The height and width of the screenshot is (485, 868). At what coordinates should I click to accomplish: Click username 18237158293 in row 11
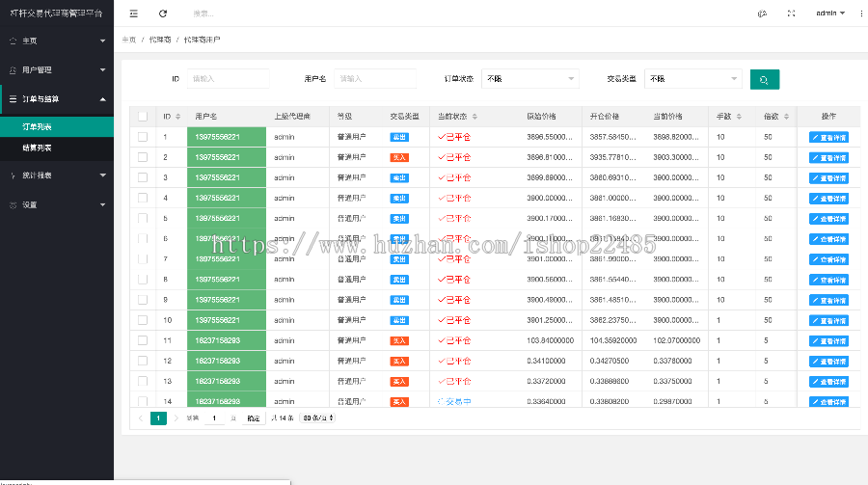tap(218, 340)
